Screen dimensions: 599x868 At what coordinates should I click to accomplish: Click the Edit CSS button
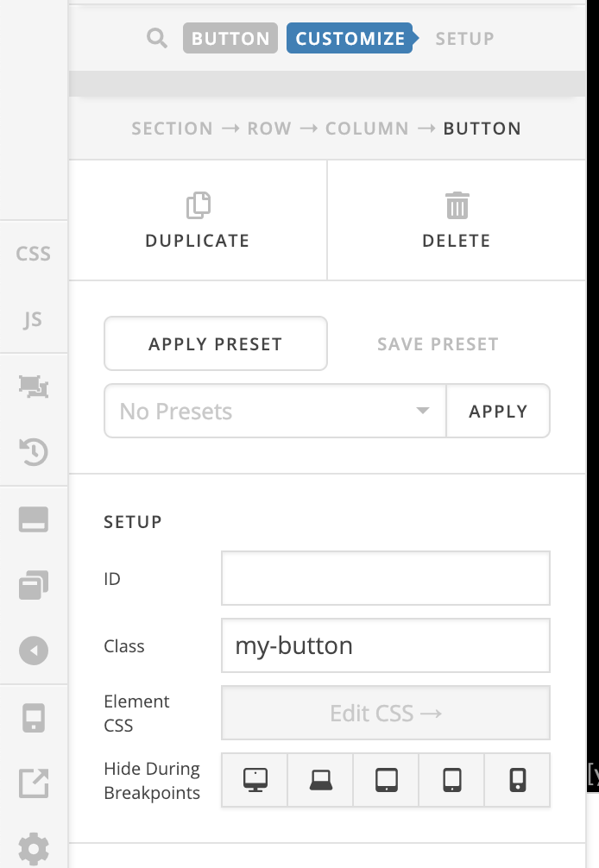click(x=385, y=713)
